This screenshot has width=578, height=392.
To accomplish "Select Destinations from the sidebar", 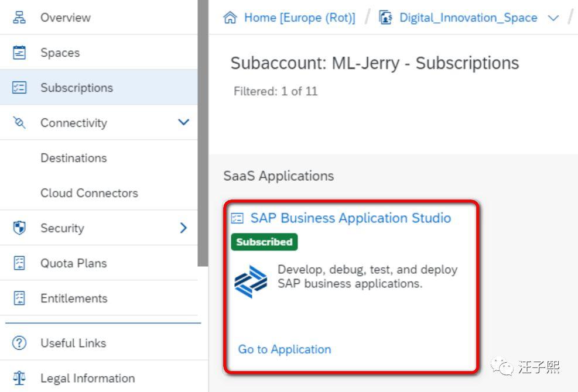I will 73,158.
